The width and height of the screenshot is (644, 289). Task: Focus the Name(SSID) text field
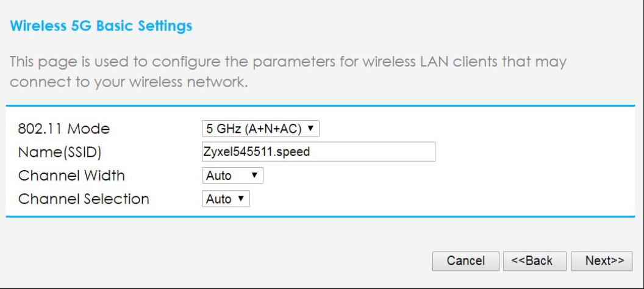318,152
